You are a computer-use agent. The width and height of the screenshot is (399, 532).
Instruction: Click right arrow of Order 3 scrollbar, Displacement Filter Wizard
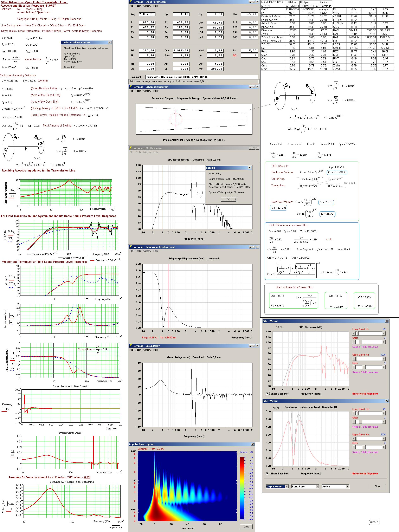coord(384,447)
